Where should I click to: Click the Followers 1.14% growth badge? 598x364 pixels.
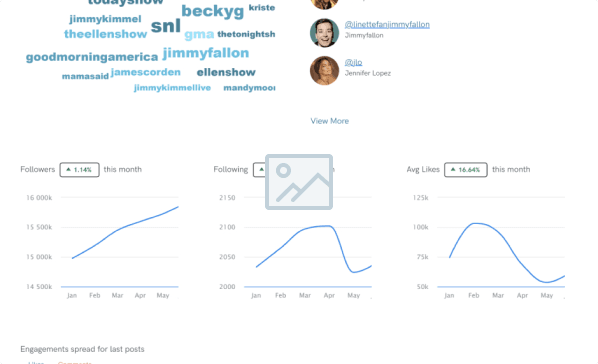[79, 170]
